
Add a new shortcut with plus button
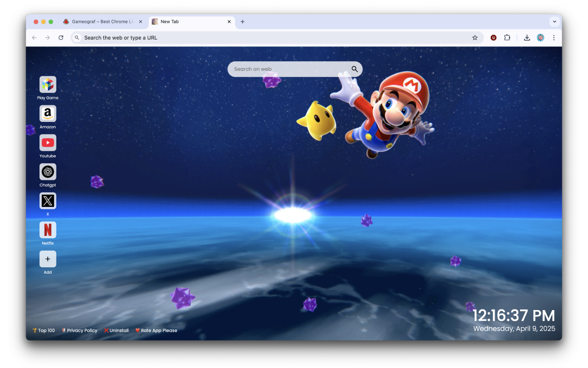pos(48,259)
